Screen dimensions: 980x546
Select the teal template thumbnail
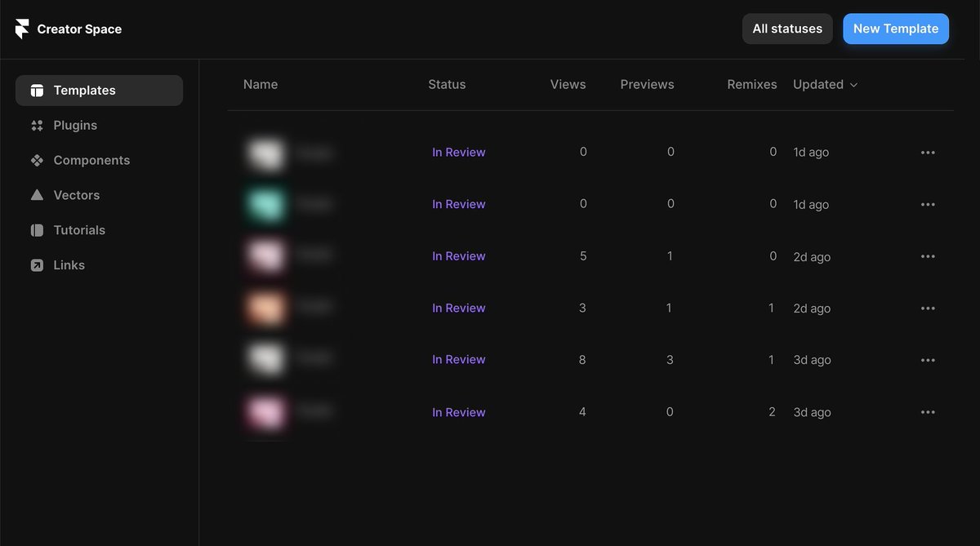point(266,204)
